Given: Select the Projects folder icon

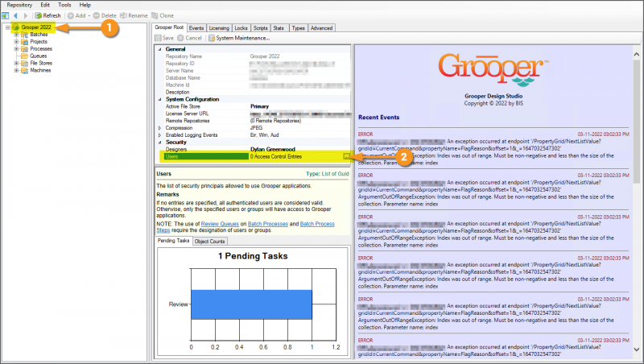Looking at the screenshot, I should tap(24, 42).
